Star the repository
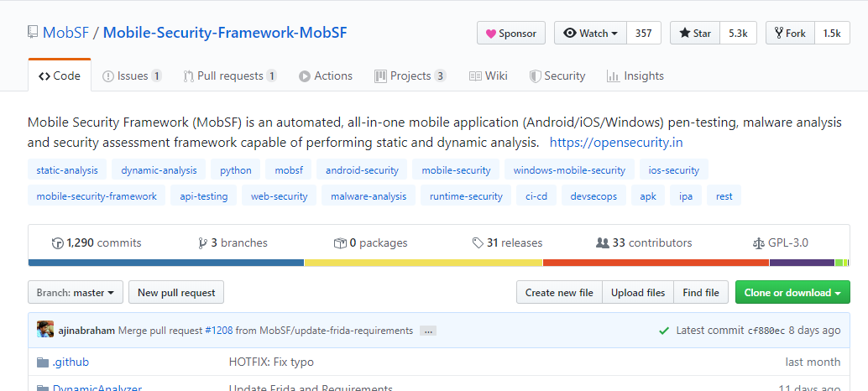The height and width of the screenshot is (391, 868). coord(695,34)
